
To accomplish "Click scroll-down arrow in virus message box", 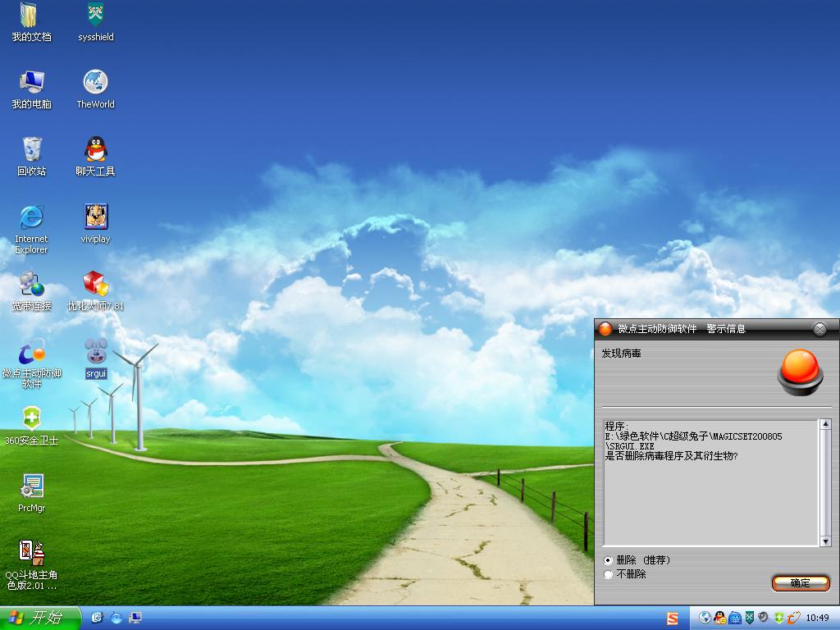I will click(x=825, y=541).
